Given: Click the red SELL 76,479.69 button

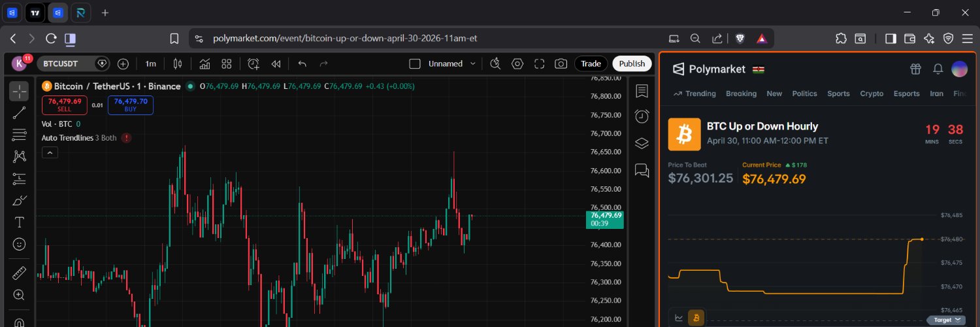Looking at the screenshot, I should (65, 105).
